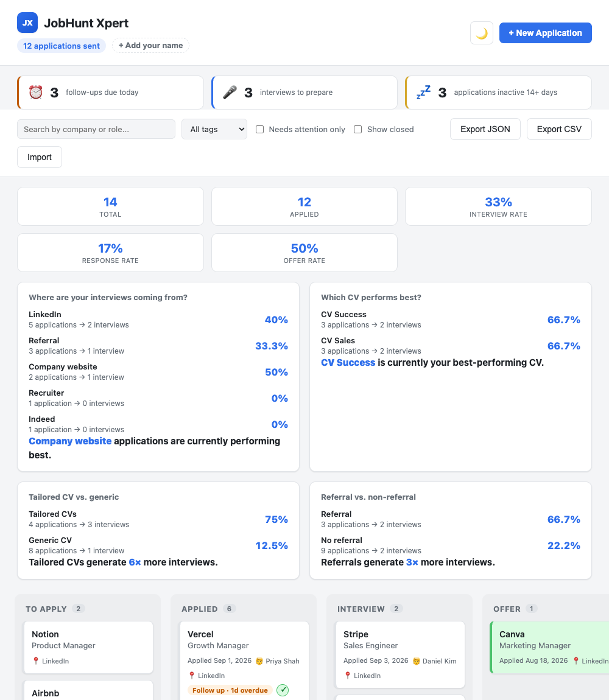The width and height of the screenshot is (609, 700).
Task: Click the 17% RESPONSE RATE stat card
Action: pos(110,253)
